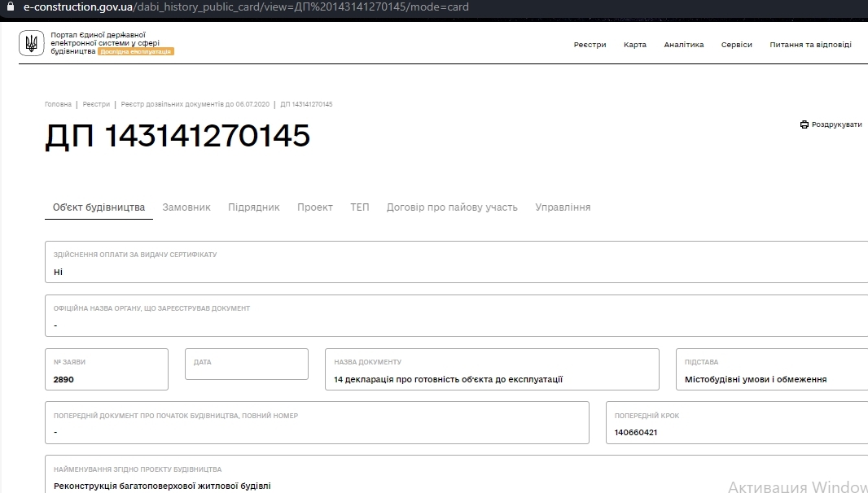Switch to the Замовник tab
Screen dimensions: 868x493
(x=186, y=207)
